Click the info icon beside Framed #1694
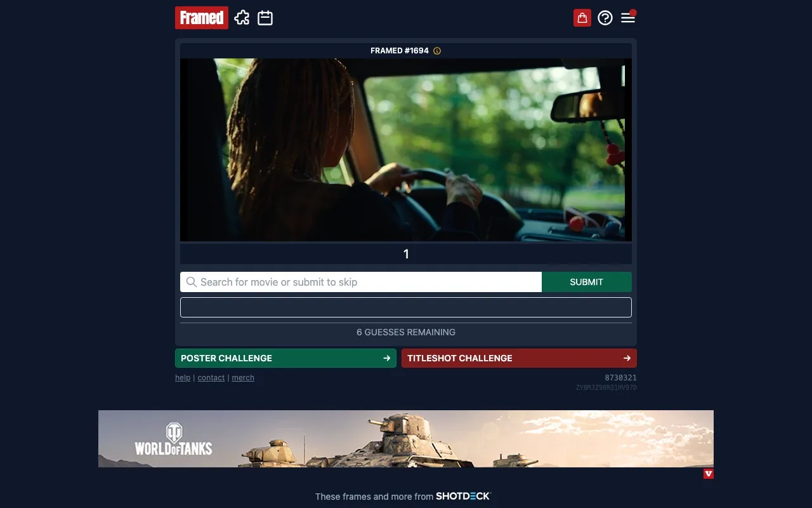 (437, 51)
